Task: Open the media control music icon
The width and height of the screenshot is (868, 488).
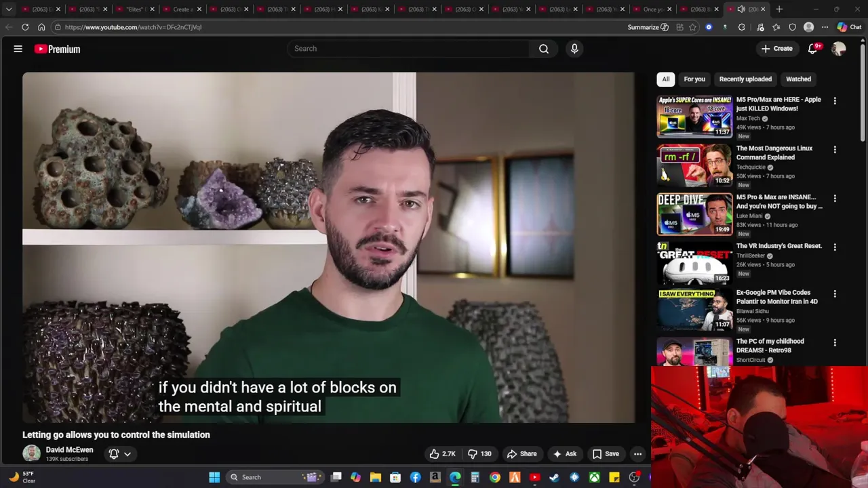Action: [760, 27]
